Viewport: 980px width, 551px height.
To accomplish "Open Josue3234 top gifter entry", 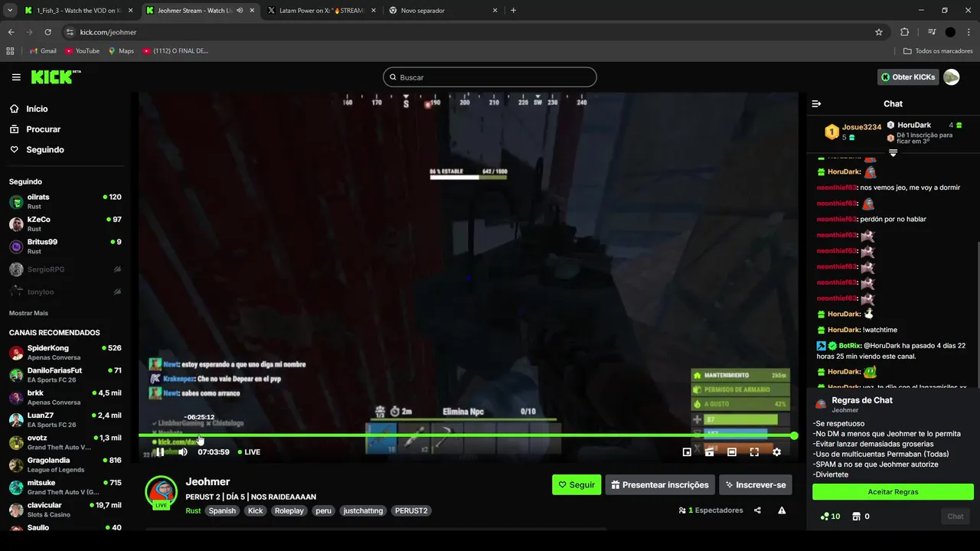I will click(x=852, y=132).
